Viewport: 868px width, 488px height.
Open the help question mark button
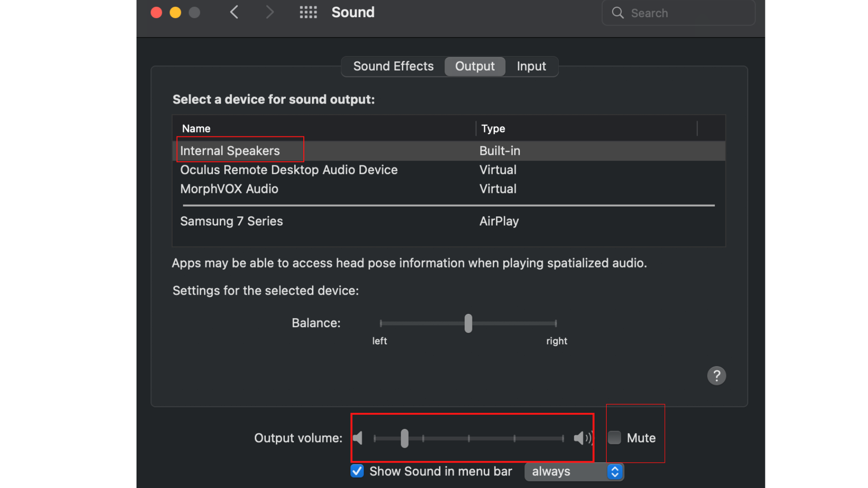pos(717,375)
